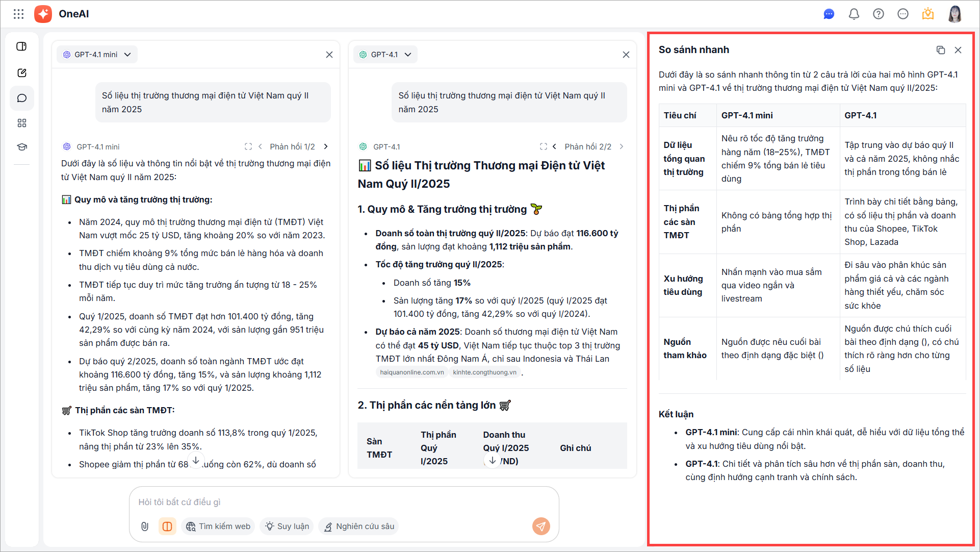Open the learning graduation cap icon
The height and width of the screenshot is (552, 980).
22,147
